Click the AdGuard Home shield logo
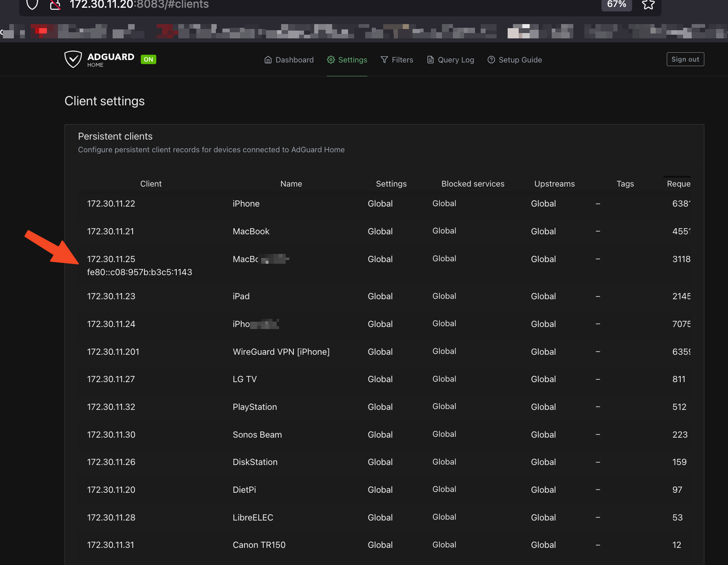This screenshot has height=565, width=728. (x=73, y=60)
